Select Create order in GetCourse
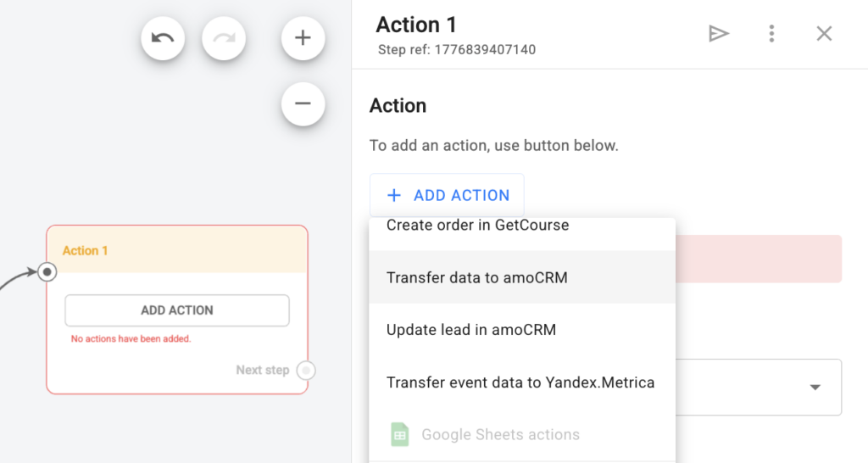 [477, 226]
